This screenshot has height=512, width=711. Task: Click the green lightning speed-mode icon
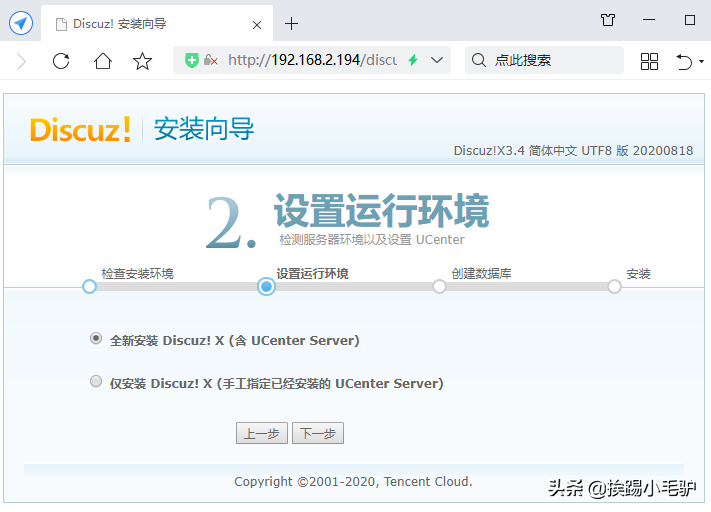click(413, 60)
